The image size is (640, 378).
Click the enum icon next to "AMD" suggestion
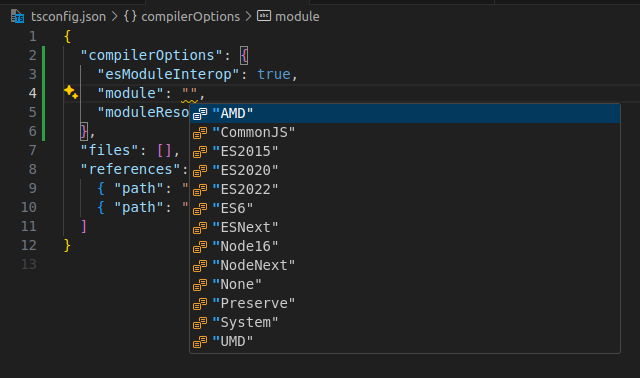[x=200, y=113]
